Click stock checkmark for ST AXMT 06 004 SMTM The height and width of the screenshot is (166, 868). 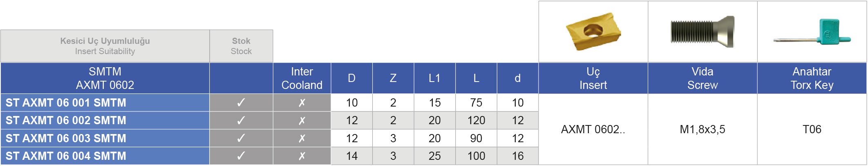coord(241,156)
